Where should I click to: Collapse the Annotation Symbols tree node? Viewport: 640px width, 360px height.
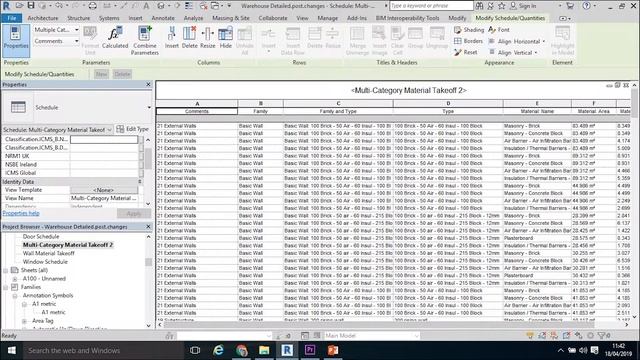click(15, 296)
